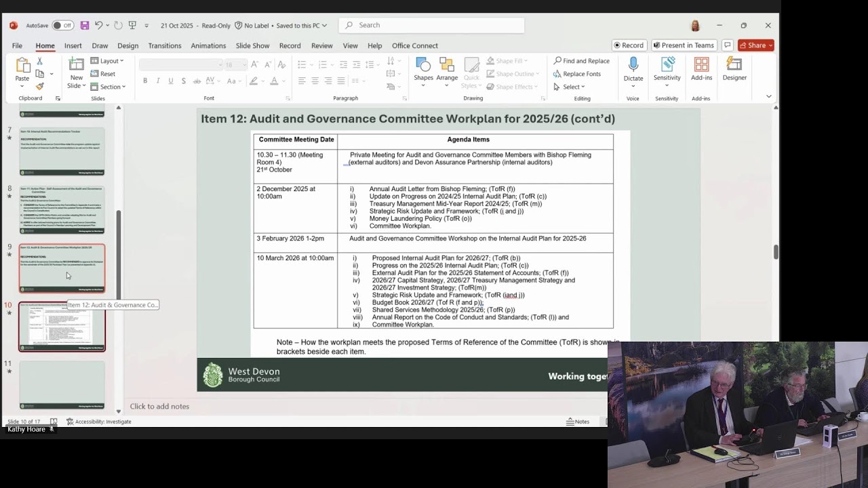Click the New Slide icon
The width and height of the screenshot is (868, 488).
click(76, 64)
